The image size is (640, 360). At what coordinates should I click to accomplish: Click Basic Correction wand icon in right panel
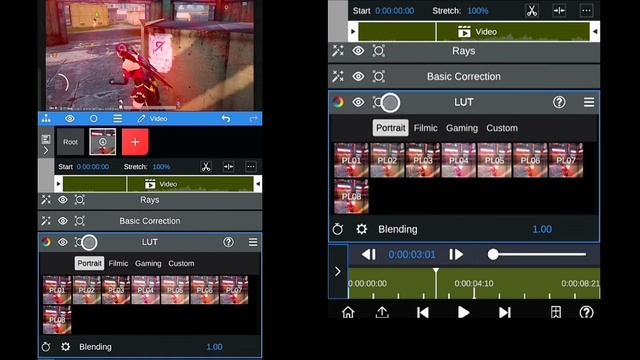(x=338, y=76)
